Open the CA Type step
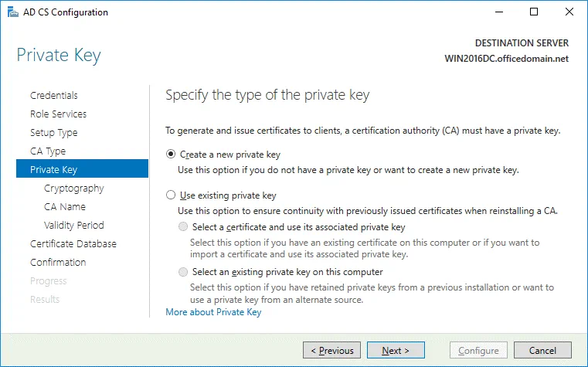 click(x=48, y=151)
